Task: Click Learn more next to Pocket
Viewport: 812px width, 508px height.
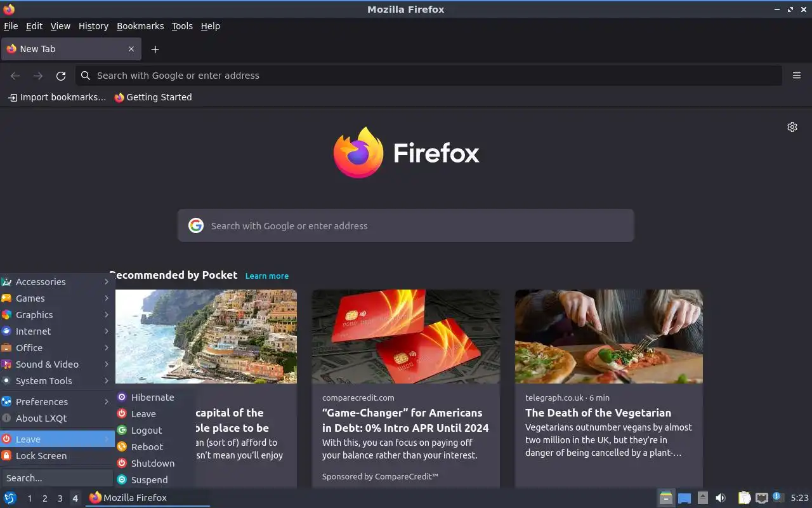Action: click(267, 276)
